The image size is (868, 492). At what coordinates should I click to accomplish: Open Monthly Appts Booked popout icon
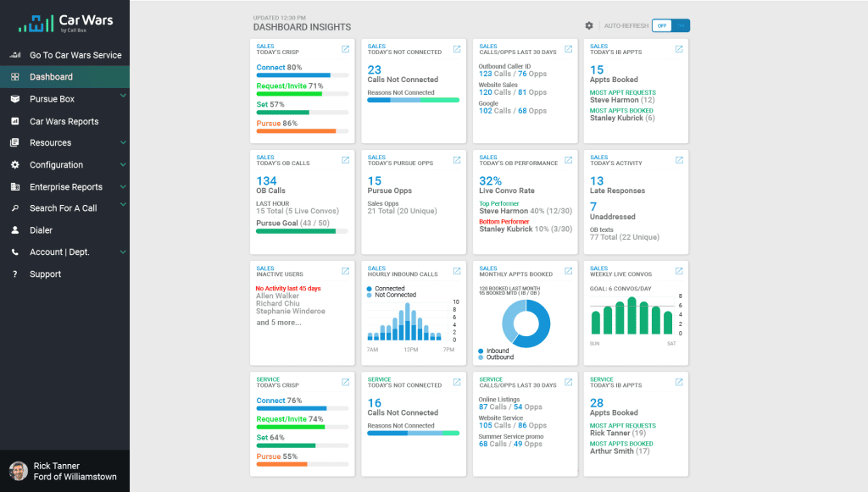569,271
